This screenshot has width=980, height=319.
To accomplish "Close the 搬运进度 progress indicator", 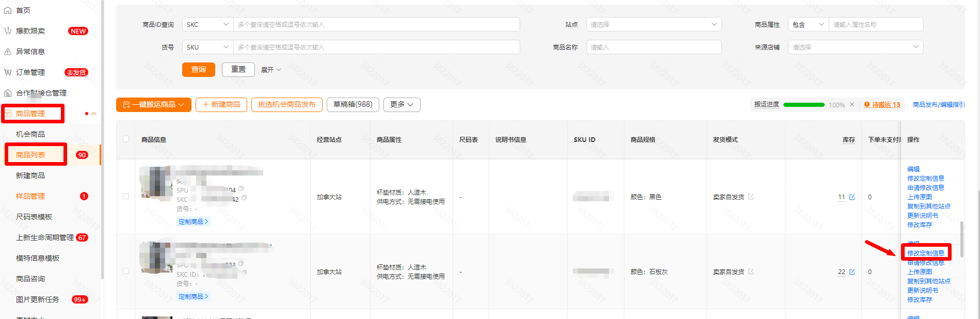I will pyautogui.click(x=852, y=104).
